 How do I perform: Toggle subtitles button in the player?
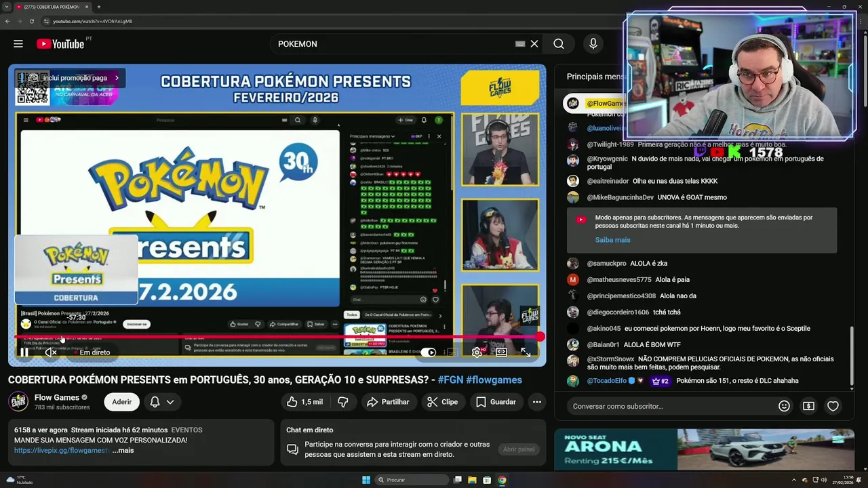[x=452, y=352]
